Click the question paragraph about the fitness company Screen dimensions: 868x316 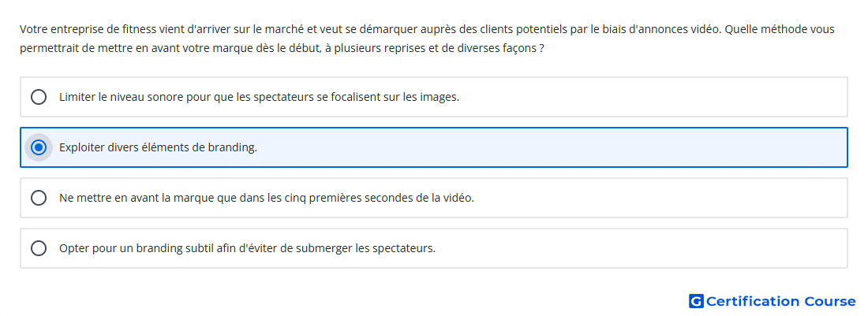point(427,39)
